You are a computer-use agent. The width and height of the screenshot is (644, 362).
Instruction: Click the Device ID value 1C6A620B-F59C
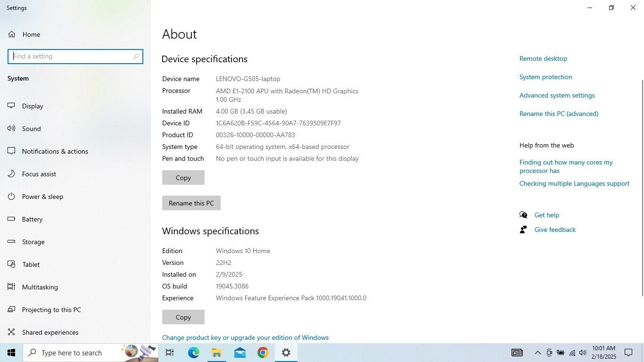pos(278,123)
